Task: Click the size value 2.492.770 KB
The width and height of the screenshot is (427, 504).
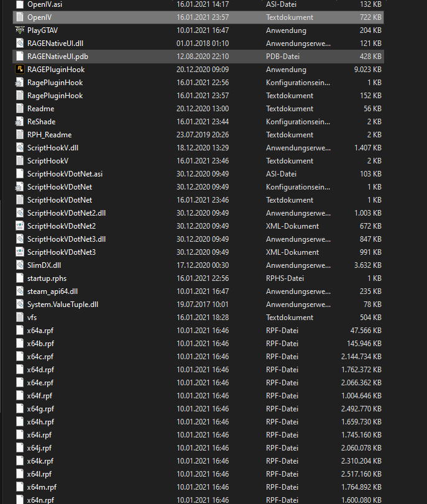Action: [361, 409]
